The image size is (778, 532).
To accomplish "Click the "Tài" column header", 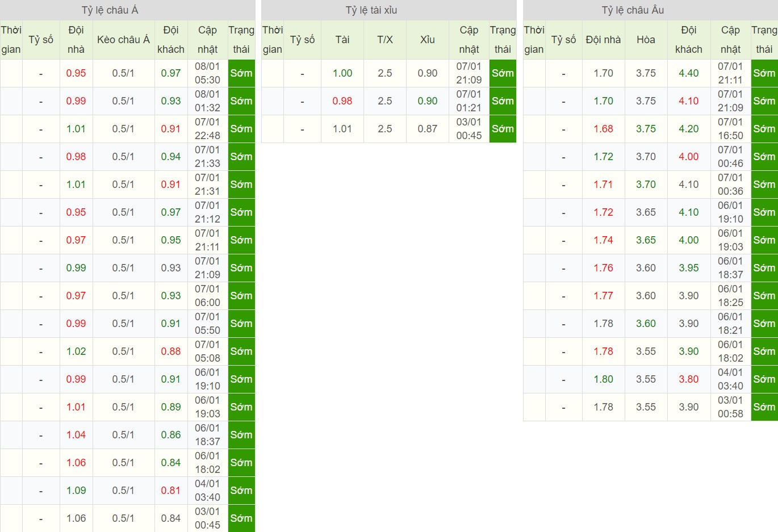I will coord(342,40).
